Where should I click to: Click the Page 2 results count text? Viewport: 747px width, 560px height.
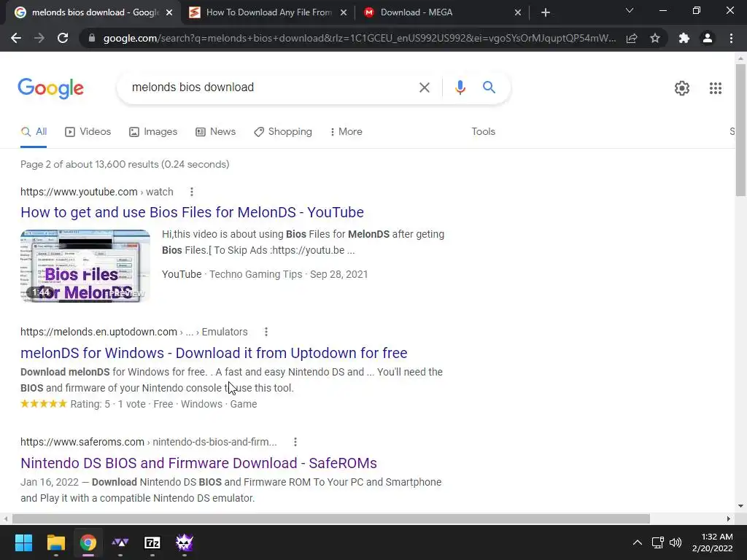coord(125,164)
